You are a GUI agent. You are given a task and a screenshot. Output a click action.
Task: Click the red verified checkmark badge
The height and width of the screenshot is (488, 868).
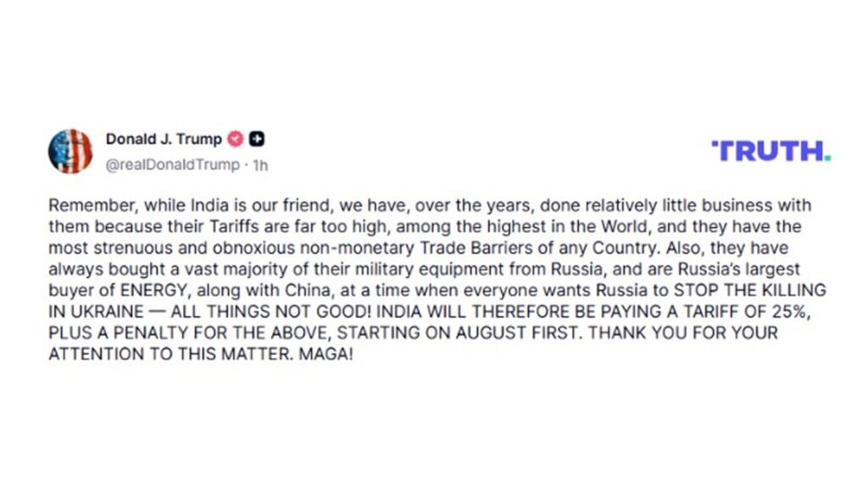tap(236, 139)
